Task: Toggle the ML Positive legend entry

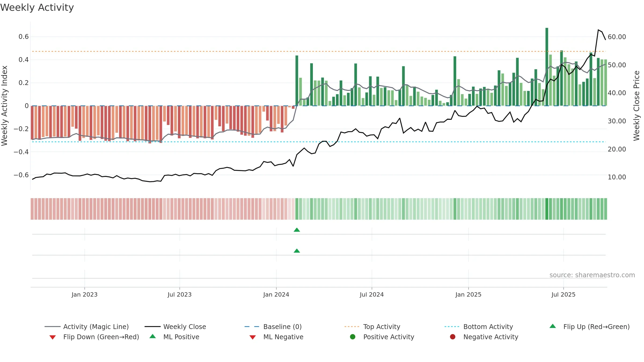Action: (174, 337)
